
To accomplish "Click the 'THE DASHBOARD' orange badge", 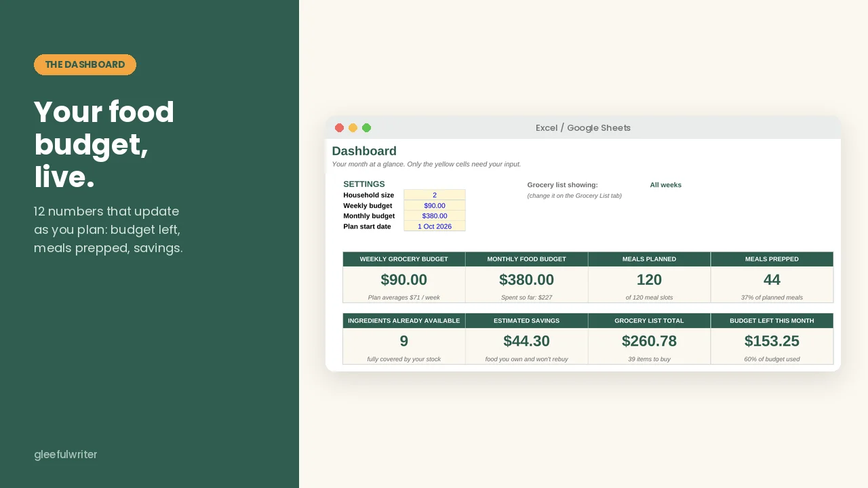I will 85,64.
